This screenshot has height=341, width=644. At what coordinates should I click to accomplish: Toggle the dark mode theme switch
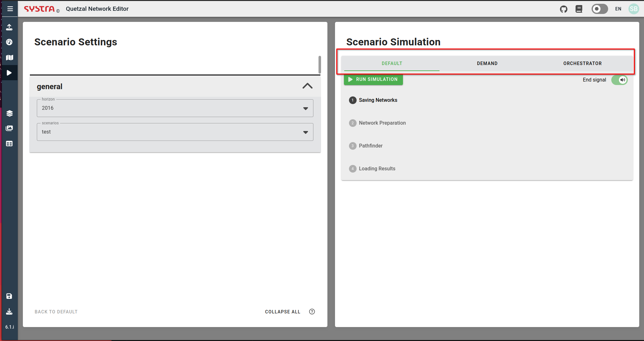(600, 9)
